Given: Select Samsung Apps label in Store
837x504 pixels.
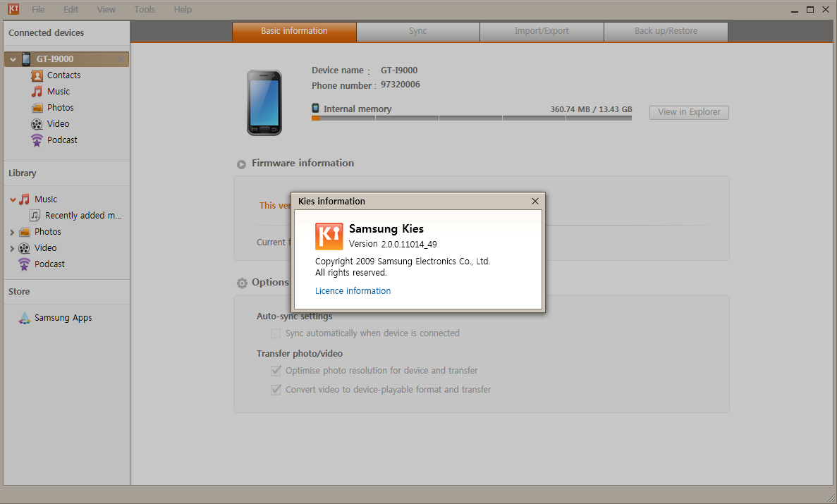Looking at the screenshot, I should coord(63,318).
